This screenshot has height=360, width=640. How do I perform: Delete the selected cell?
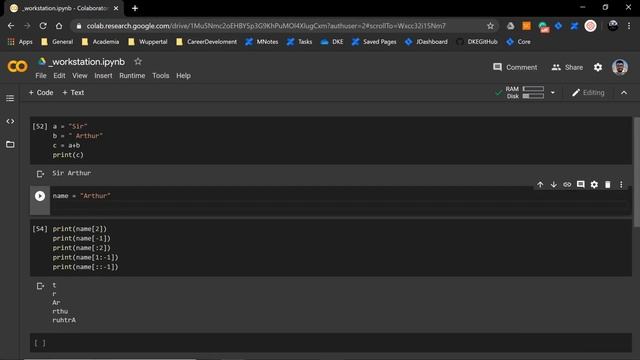click(x=607, y=184)
